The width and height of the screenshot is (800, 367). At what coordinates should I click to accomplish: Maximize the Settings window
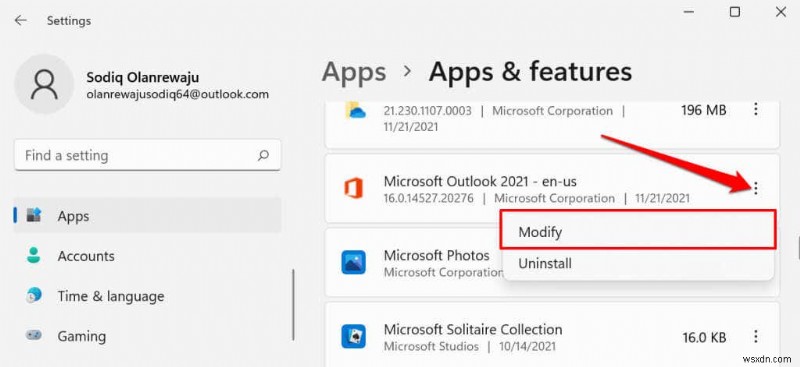(735, 12)
